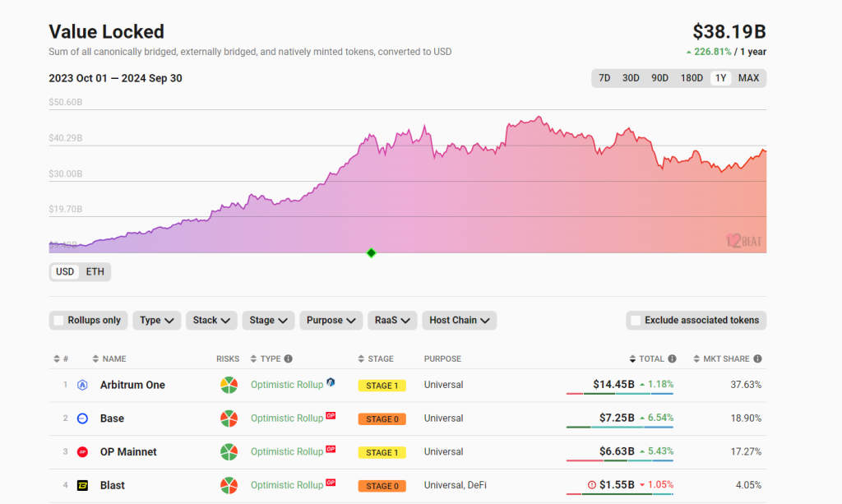This screenshot has width=842, height=504.
Task: Open the Stage filter dropdown
Action: click(x=268, y=321)
